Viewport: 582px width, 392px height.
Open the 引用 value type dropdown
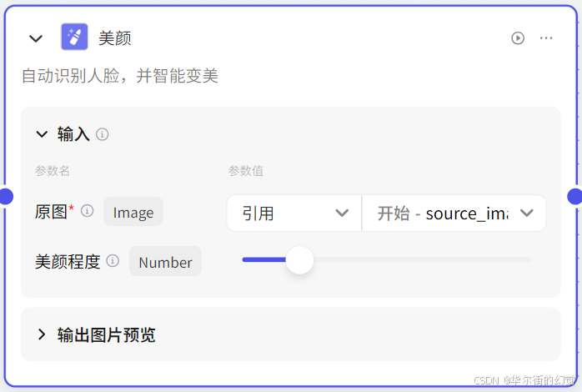pyautogui.click(x=294, y=213)
